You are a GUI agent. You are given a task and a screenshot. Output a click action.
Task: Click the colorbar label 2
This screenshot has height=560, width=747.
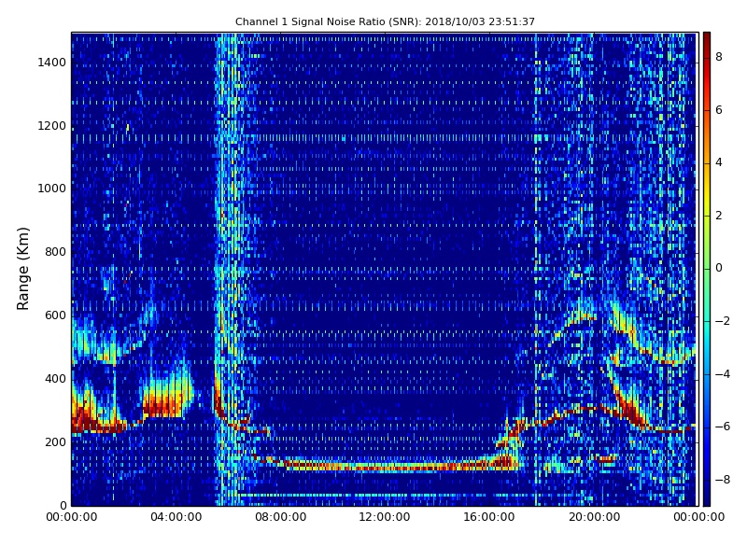(719, 216)
